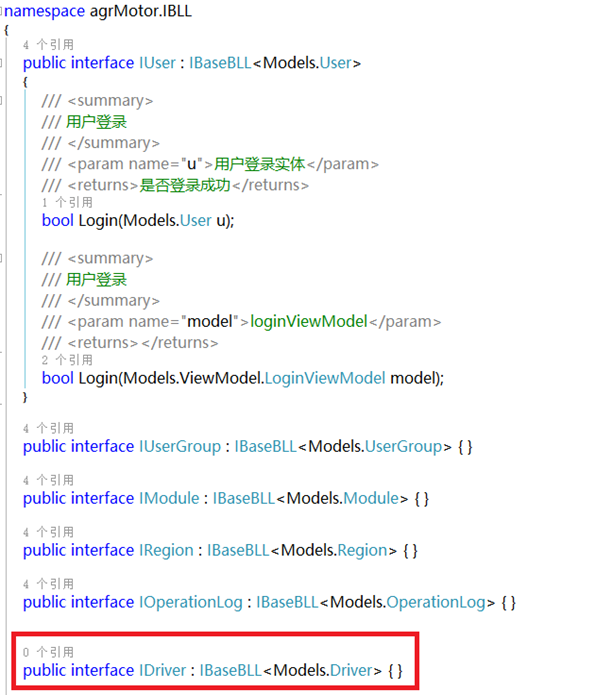The image size is (613, 695).
Task: Click 'UserGroup' type in IBaseBLL<Models.UserGroup>
Action: point(403,446)
